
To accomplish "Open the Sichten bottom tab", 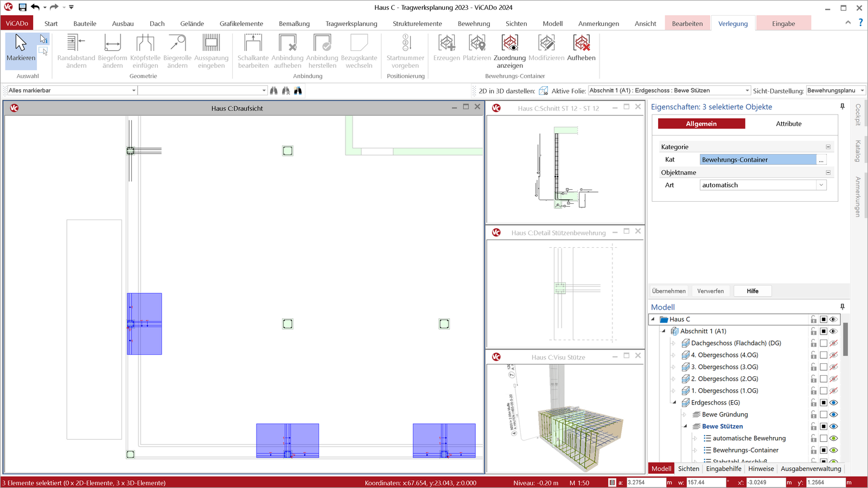I will coord(688,468).
